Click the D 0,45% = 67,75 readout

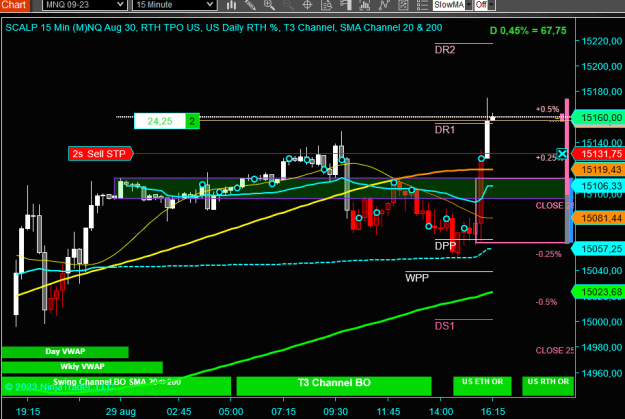528,31
